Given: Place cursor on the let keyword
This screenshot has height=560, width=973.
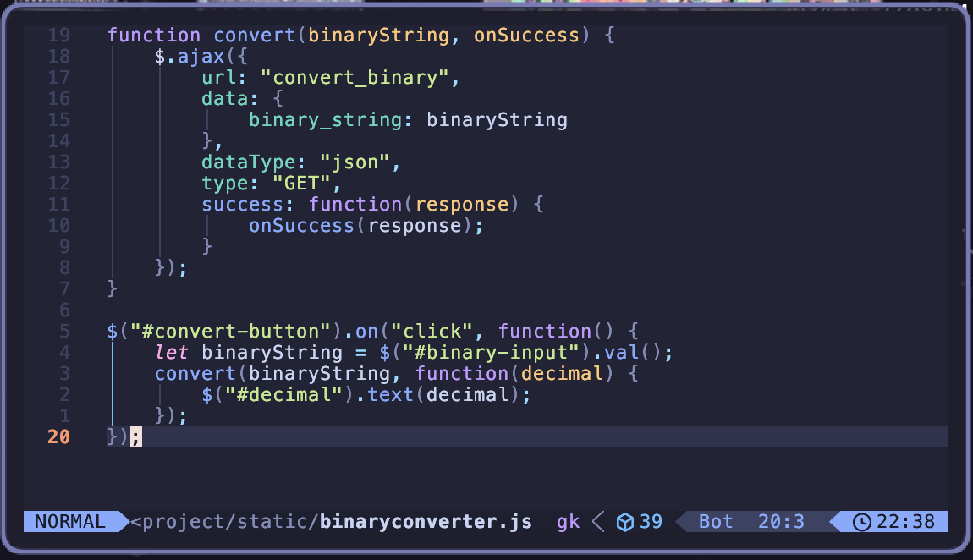Looking at the screenshot, I should pyautogui.click(x=172, y=353).
